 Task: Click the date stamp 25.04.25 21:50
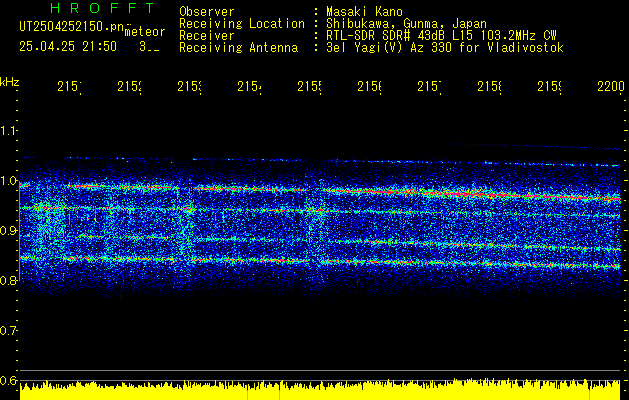[x=68, y=47]
